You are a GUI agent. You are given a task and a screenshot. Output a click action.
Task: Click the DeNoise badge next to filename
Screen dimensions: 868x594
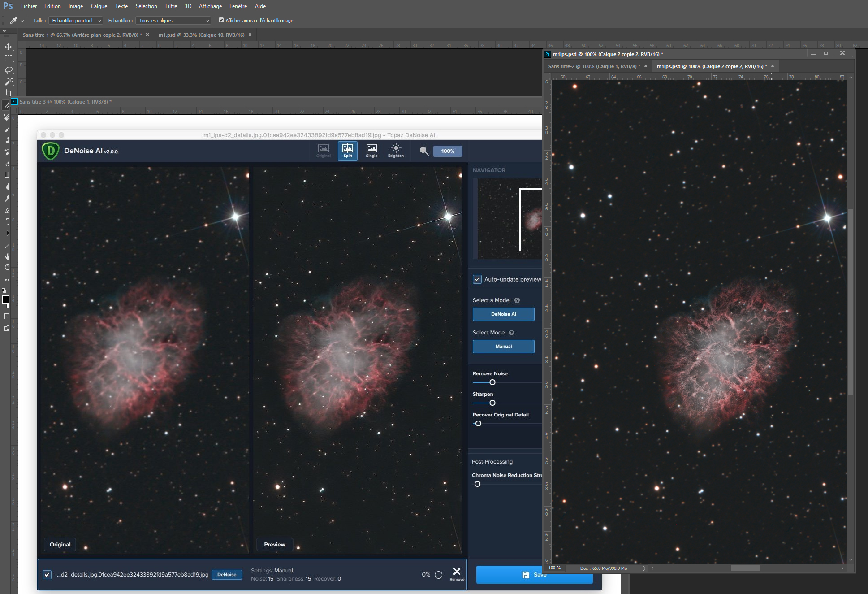[x=227, y=575]
